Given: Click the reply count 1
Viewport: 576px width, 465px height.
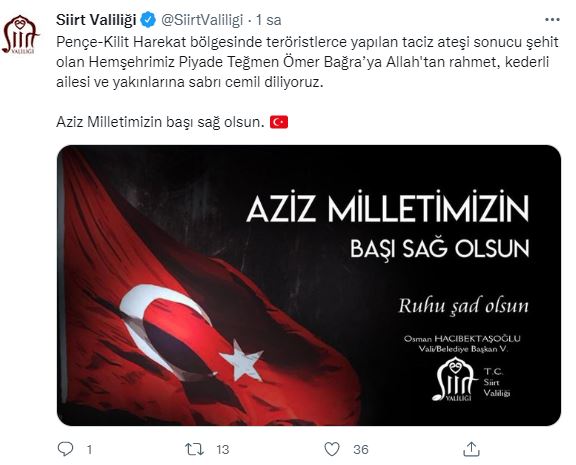Looking at the screenshot, I should pos(89,450).
